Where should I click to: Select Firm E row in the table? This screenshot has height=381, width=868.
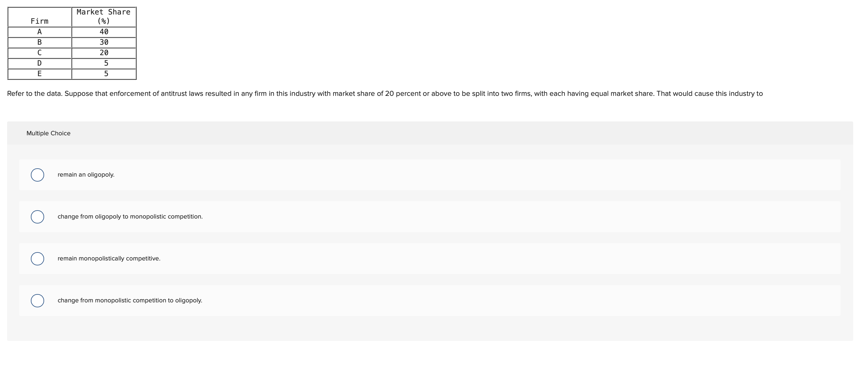pyautogui.click(x=39, y=73)
